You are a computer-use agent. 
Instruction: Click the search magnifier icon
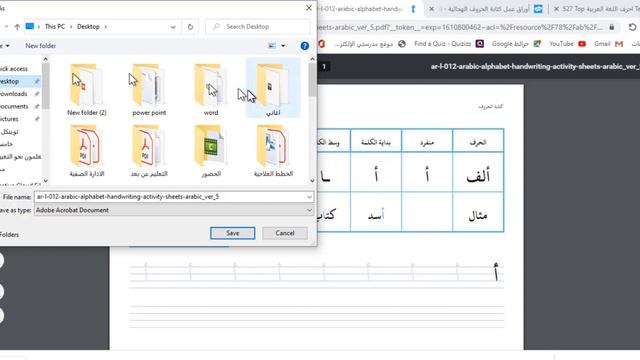[x=216, y=27]
